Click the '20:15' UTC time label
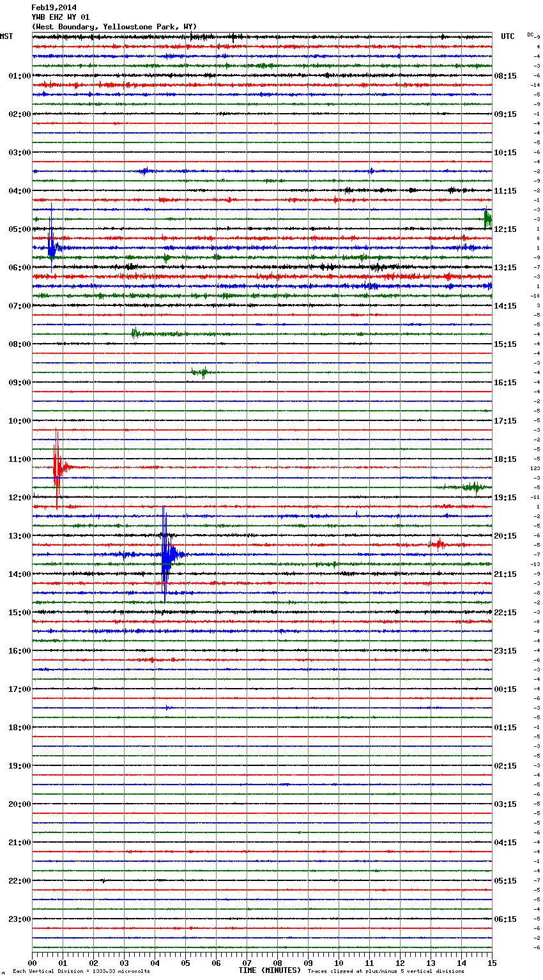 tap(505, 536)
